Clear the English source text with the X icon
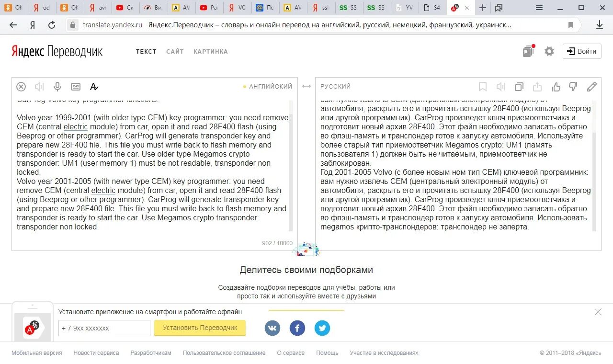 click(21, 87)
